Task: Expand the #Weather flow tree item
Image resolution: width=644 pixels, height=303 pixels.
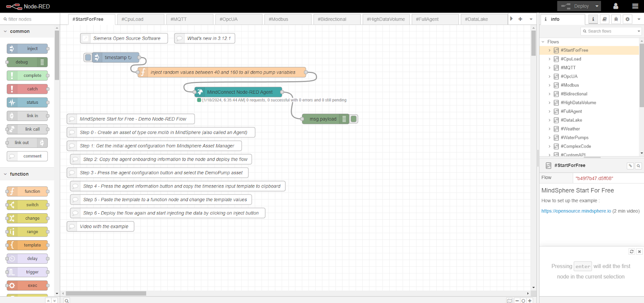Action: (549, 129)
